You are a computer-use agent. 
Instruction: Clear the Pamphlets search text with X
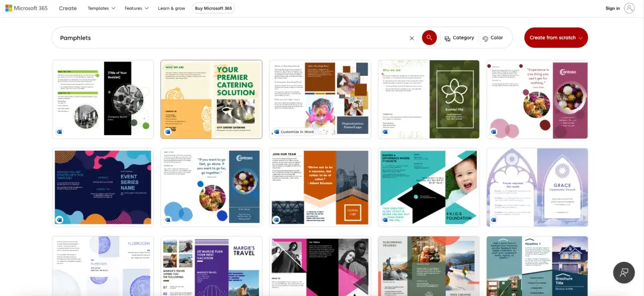[x=412, y=38]
